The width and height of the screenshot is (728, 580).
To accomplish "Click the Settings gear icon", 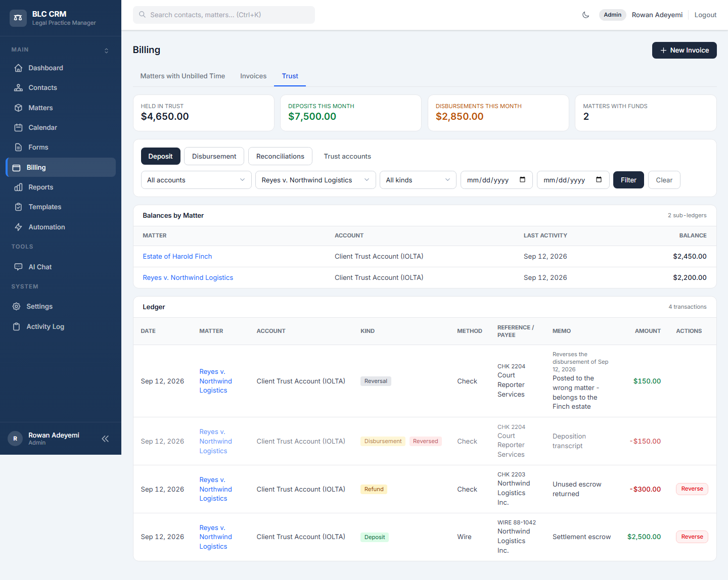I will coord(16,306).
